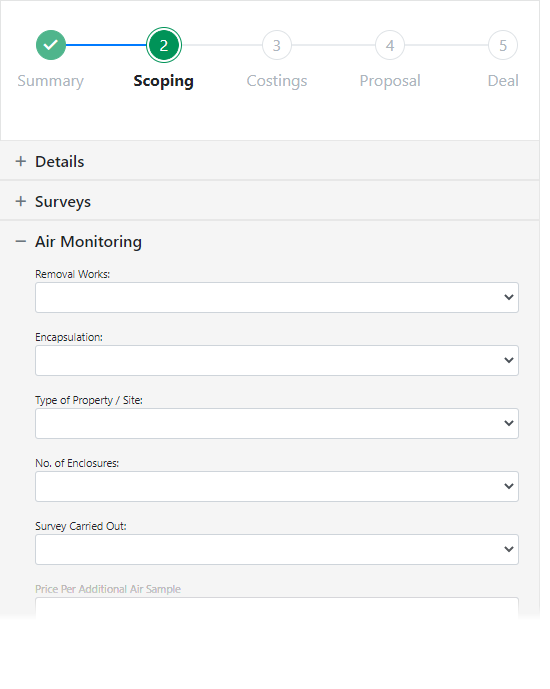Click the completed Summary step checkmark
The image size is (550, 689).
coord(51,45)
